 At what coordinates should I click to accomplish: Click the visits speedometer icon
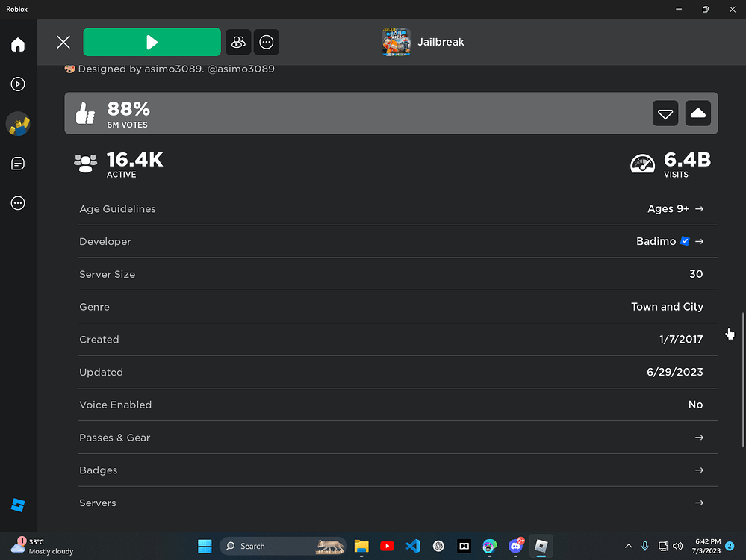642,164
